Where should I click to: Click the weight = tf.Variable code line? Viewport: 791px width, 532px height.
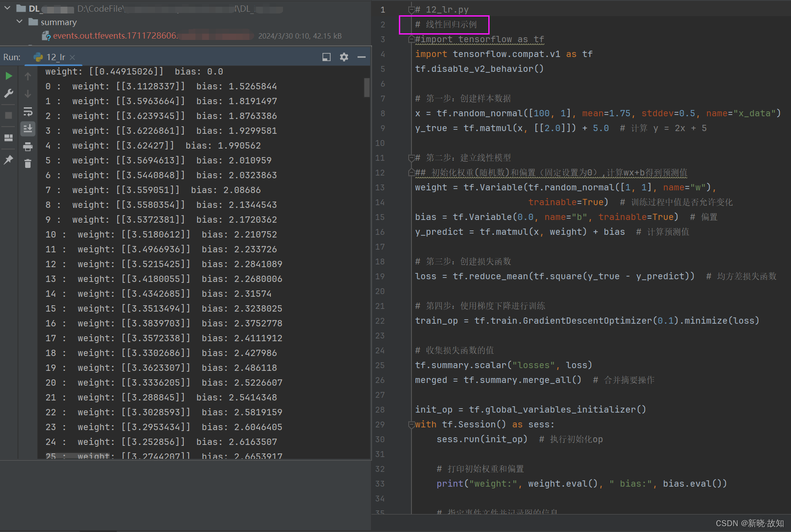click(566, 188)
